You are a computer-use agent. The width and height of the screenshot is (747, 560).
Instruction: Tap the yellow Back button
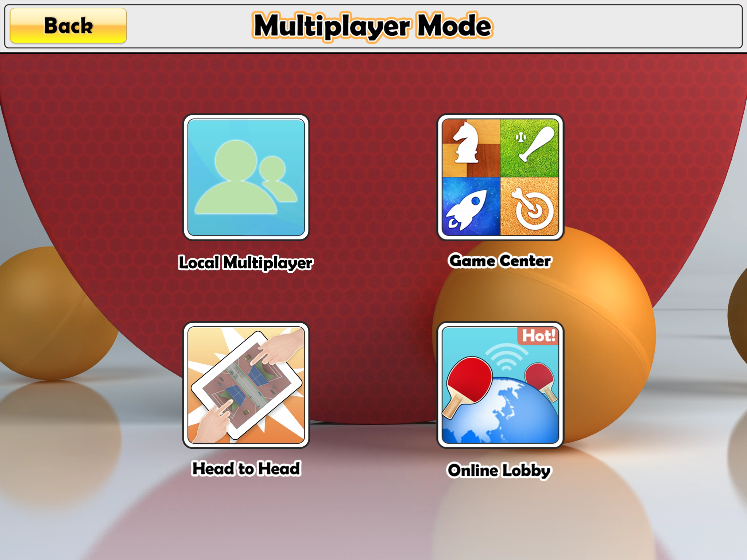pos(68,26)
